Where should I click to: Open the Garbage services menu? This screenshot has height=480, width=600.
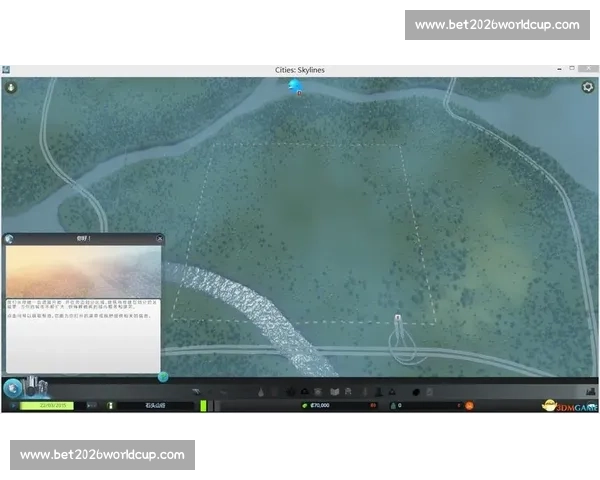coord(274,392)
